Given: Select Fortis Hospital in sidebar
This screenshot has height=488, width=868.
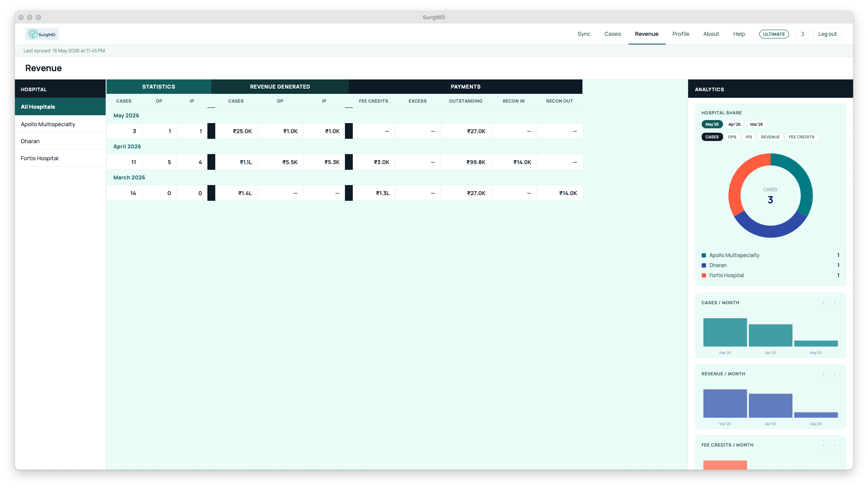Looking at the screenshot, I should coord(60,158).
